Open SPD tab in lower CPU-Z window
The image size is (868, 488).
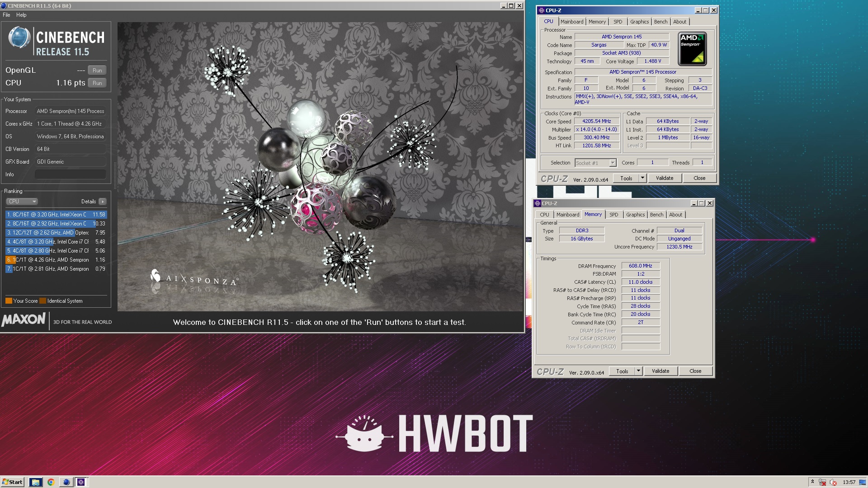coord(613,215)
